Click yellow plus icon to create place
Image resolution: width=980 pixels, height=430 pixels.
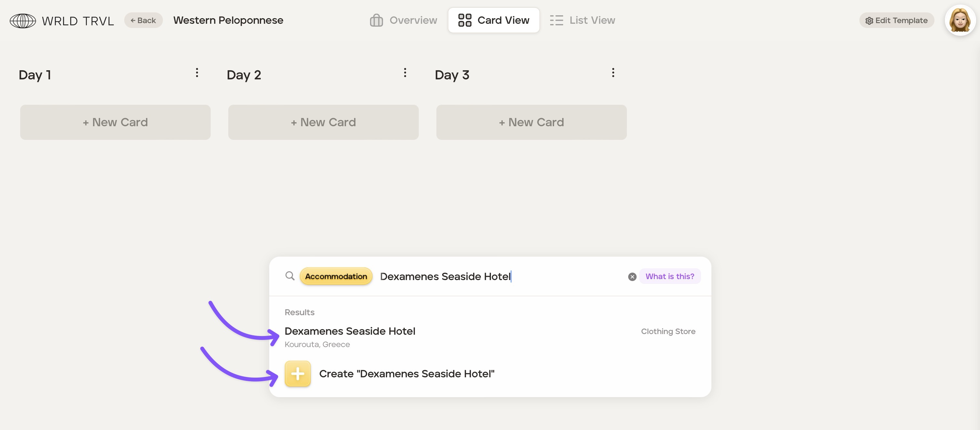point(298,374)
